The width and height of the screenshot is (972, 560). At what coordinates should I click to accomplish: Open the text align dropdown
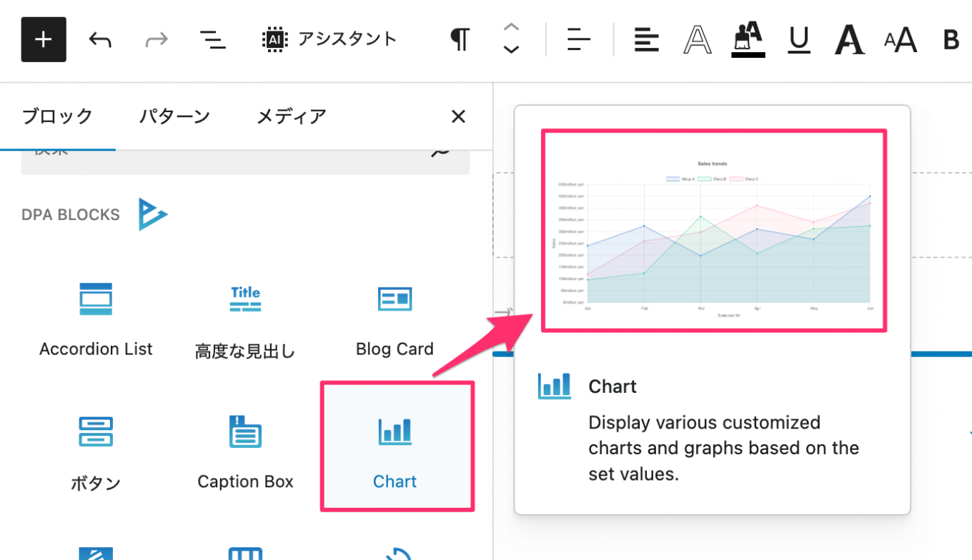(646, 40)
